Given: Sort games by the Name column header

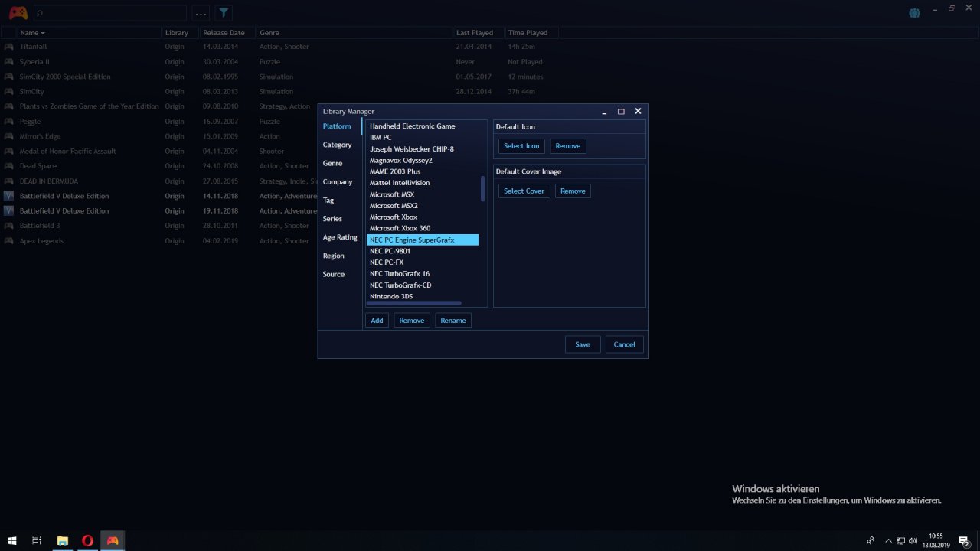Looking at the screenshot, I should 90,33.
